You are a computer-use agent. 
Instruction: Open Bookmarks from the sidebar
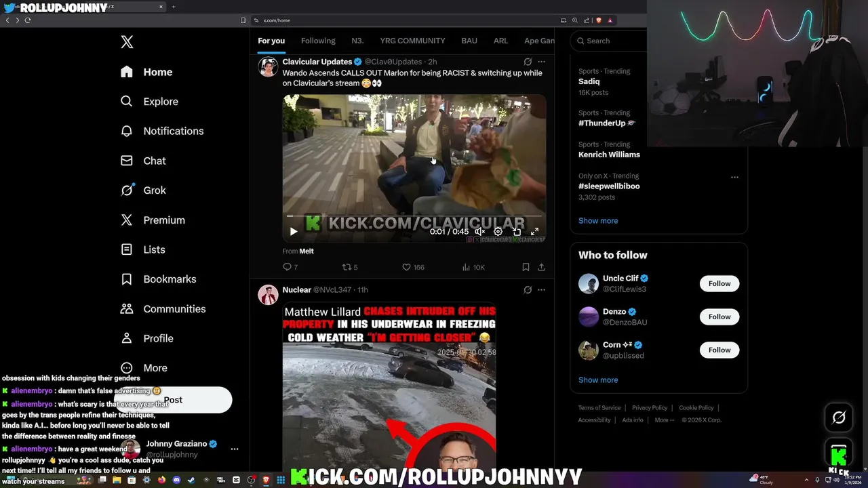click(x=159, y=279)
